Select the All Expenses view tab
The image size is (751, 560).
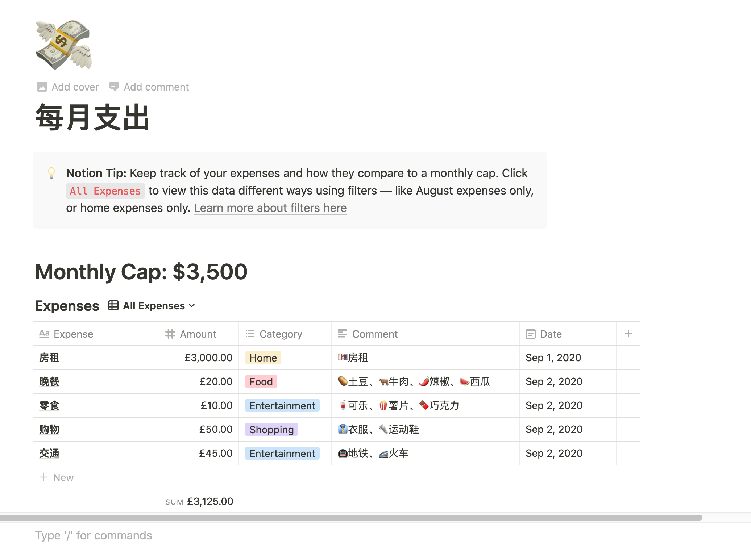click(153, 305)
